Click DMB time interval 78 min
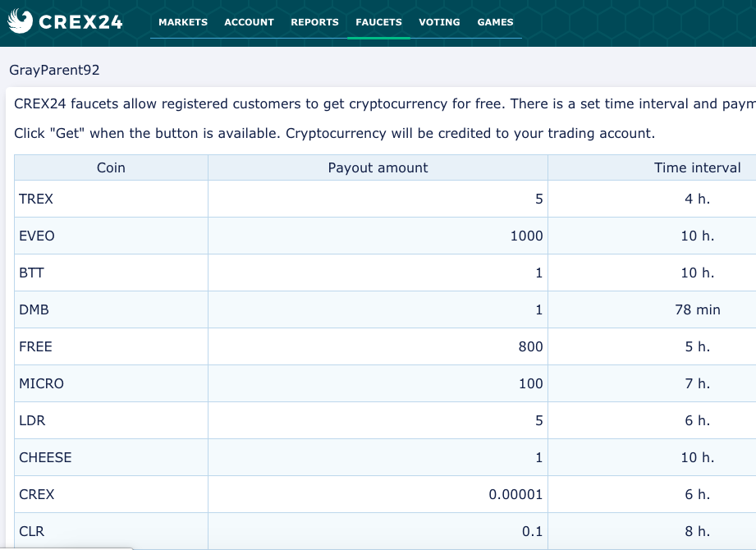 tap(697, 309)
